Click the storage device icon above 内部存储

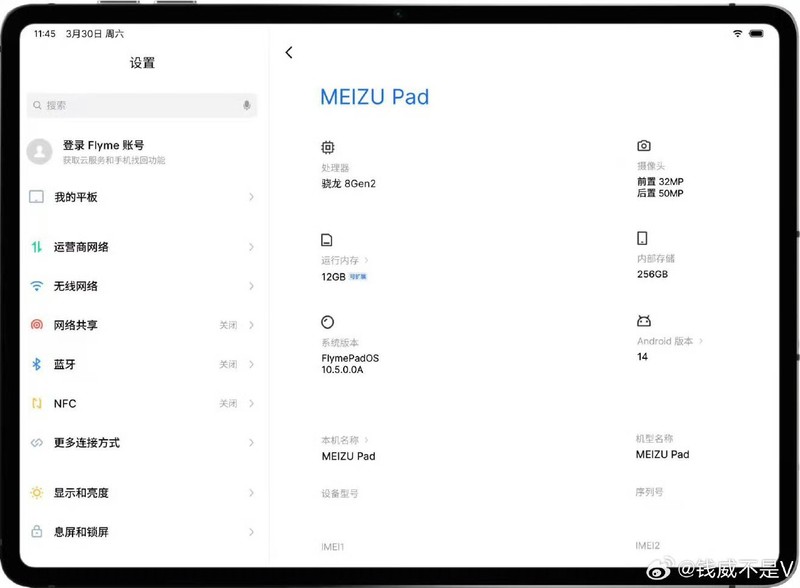642,238
